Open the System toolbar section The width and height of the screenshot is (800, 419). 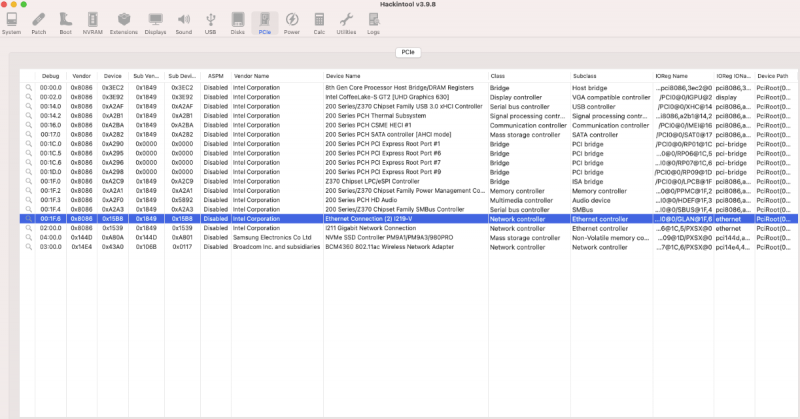coord(11,23)
